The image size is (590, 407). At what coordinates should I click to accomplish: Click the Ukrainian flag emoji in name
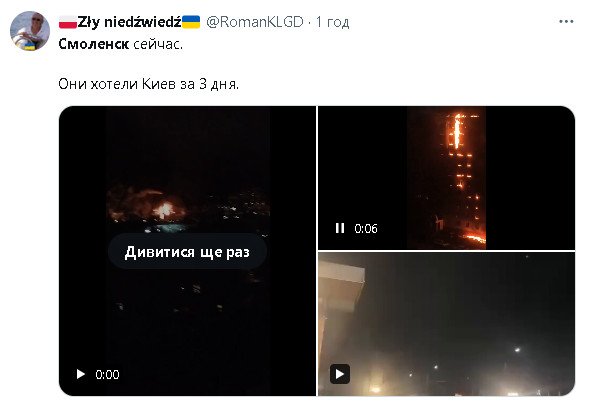(191, 22)
